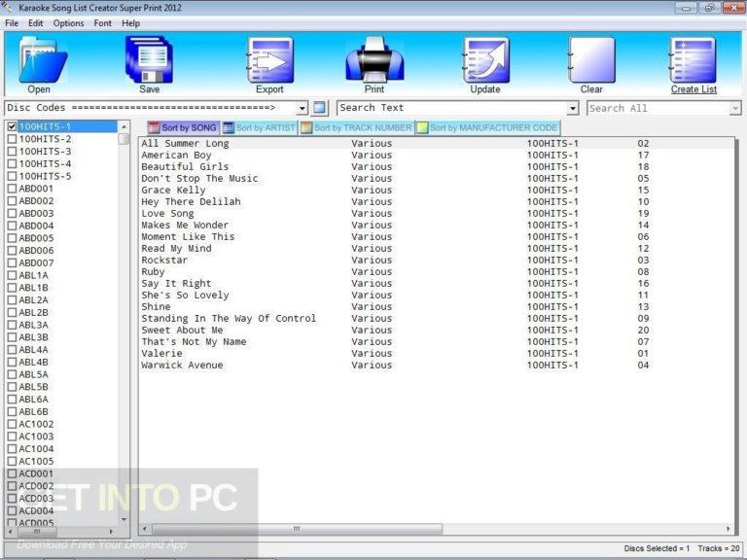Open the File menu
Viewport: 747px width, 560px height.
12,23
